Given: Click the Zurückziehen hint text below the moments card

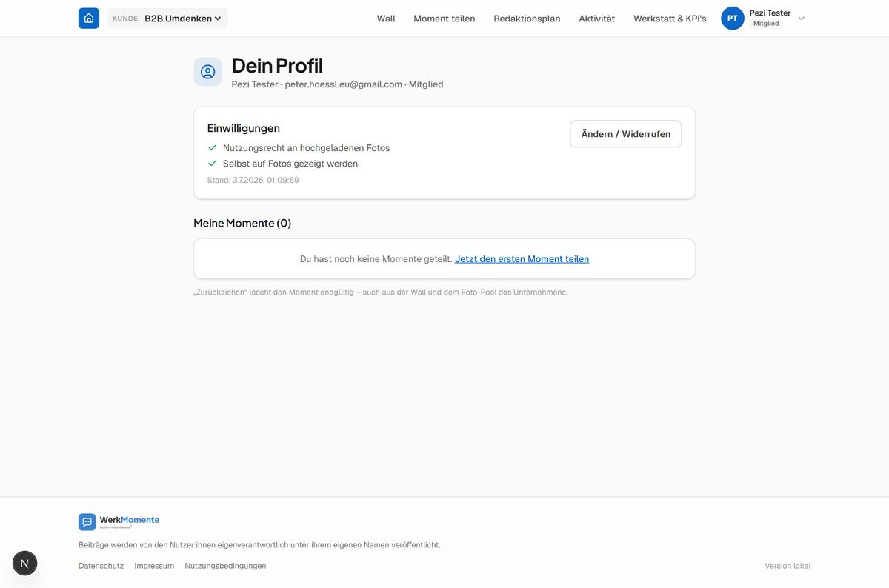Looking at the screenshot, I should (x=381, y=293).
